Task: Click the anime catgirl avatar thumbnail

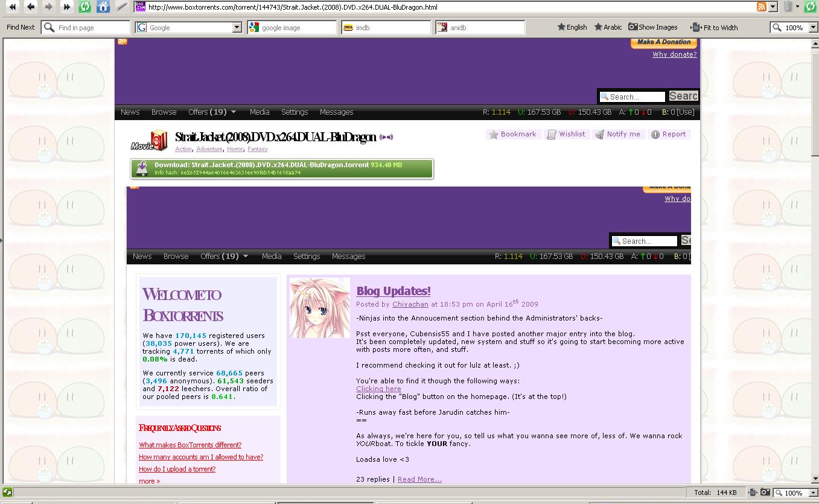Action: pyautogui.click(x=320, y=308)
